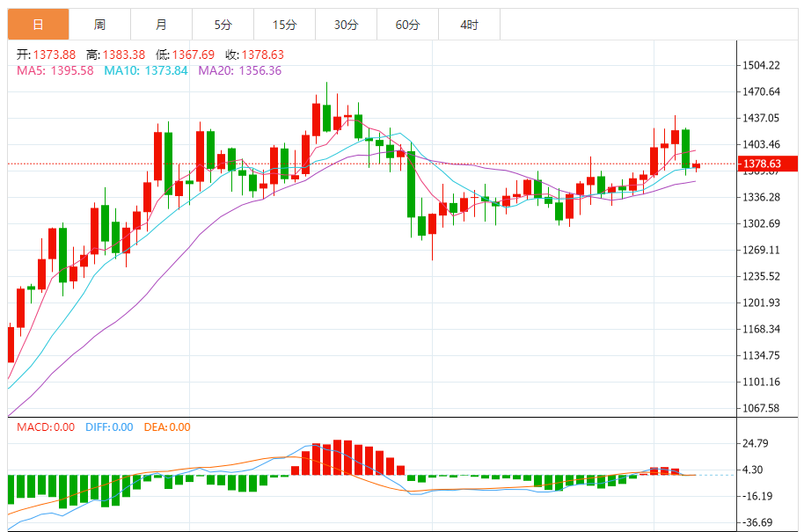Image resolution: width=804 pixels, height=532 pixels.
Task: Click the MA10 moving average label
Action: click(x=146, y=70)
